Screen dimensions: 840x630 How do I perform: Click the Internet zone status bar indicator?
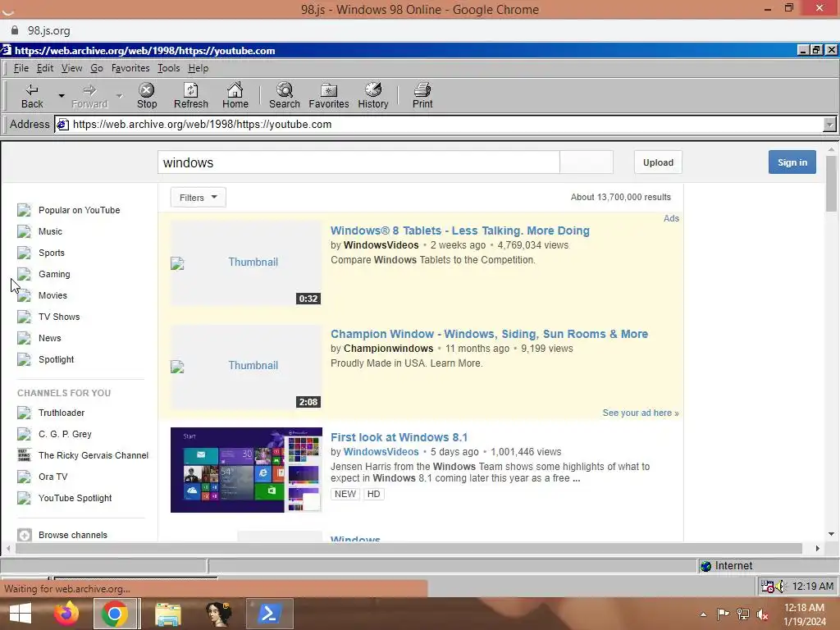[727, 566]
